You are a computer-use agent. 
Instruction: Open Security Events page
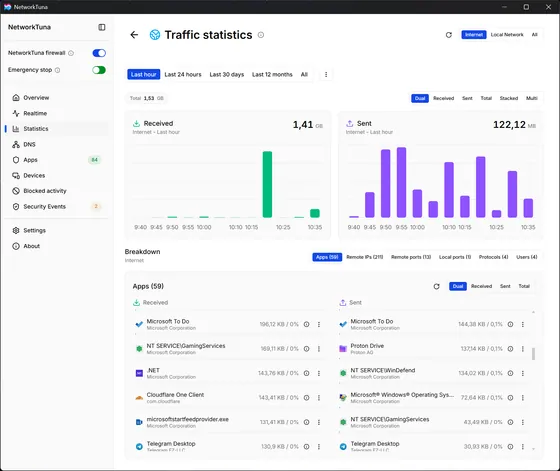(x=57, y=206)
